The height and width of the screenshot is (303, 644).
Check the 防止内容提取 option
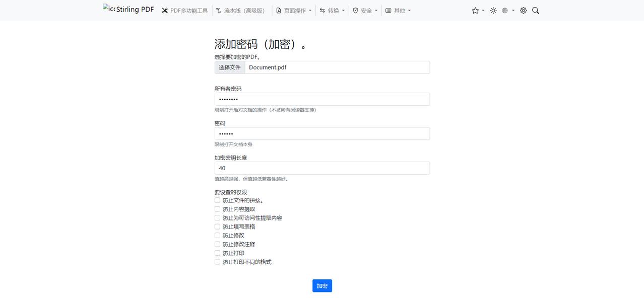coord(217,209)
